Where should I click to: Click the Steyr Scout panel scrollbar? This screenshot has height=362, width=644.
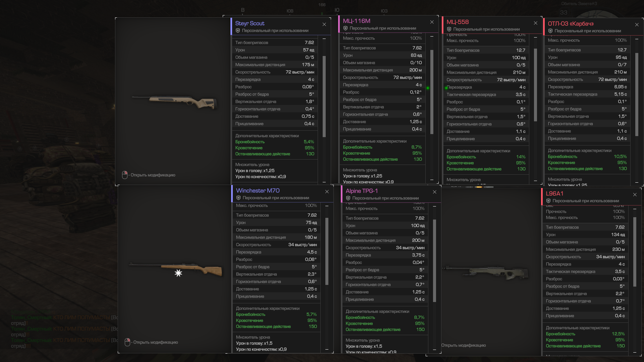tap(324, 97)
